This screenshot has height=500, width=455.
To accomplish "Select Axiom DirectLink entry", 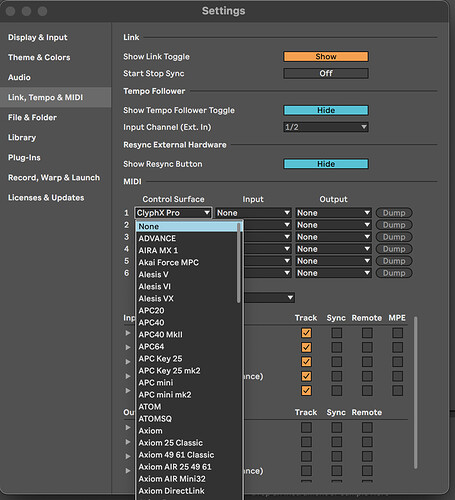I will click(x=187, y=491).
